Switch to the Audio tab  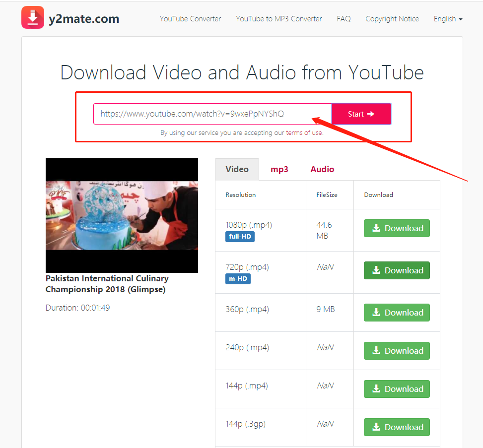(x=322, y=169)
